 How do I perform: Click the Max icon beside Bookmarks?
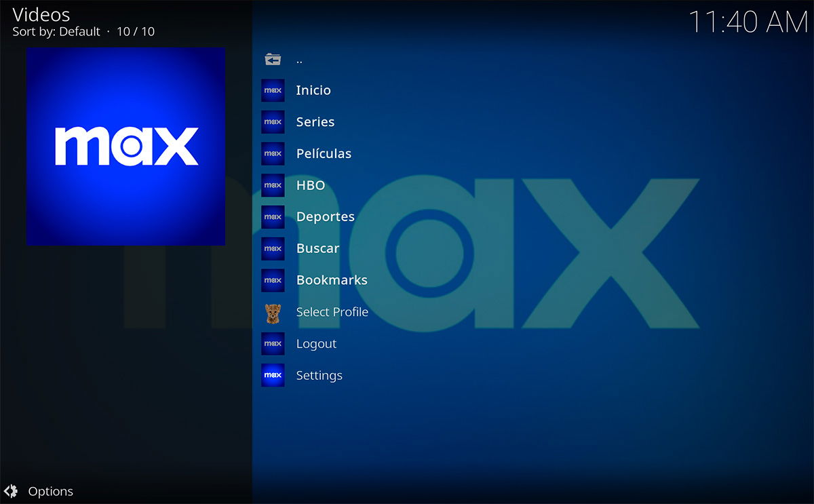point(273,280)
